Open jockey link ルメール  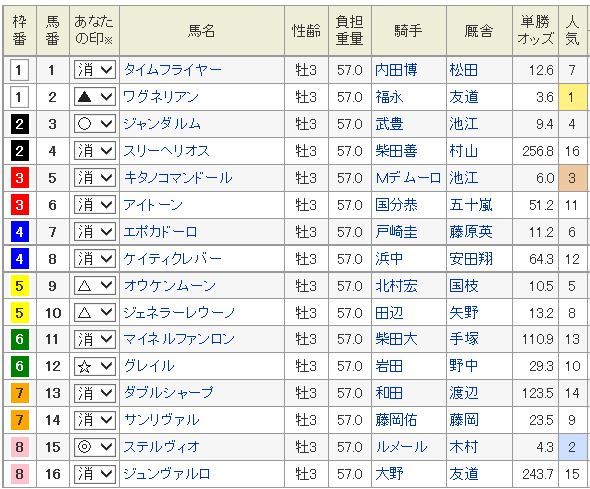(x=401, y=447)
